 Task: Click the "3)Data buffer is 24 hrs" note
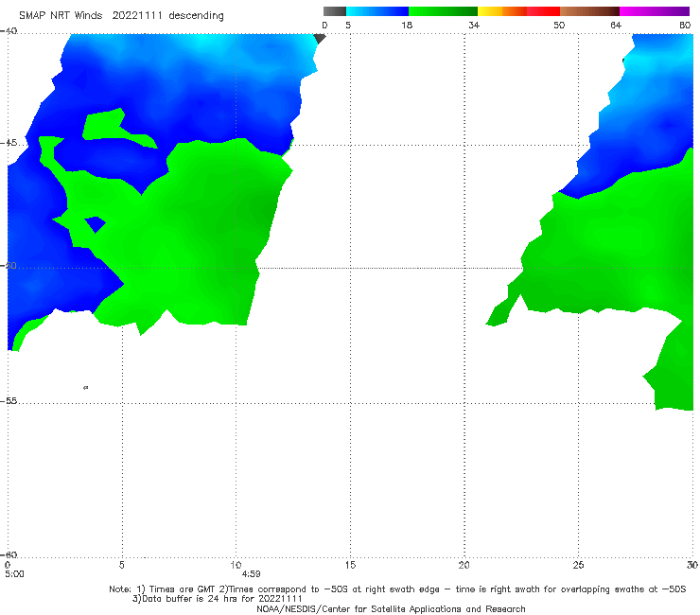point(217,599)
